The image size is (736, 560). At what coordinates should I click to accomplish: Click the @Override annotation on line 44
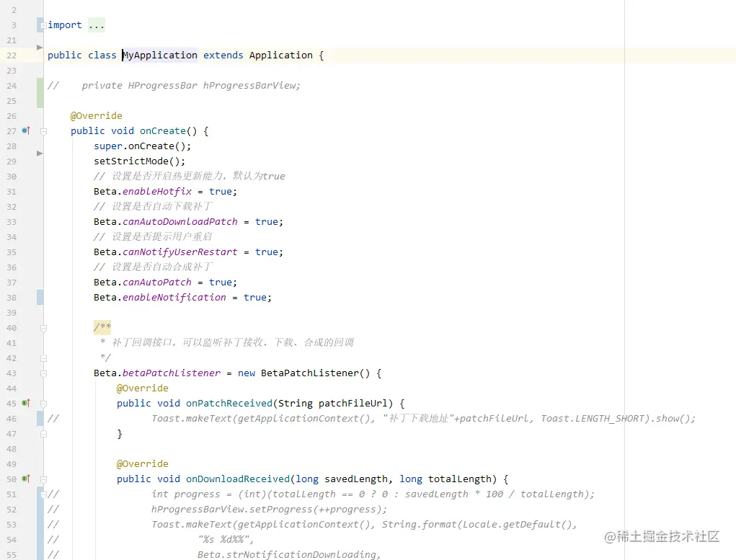coord(142,388)
